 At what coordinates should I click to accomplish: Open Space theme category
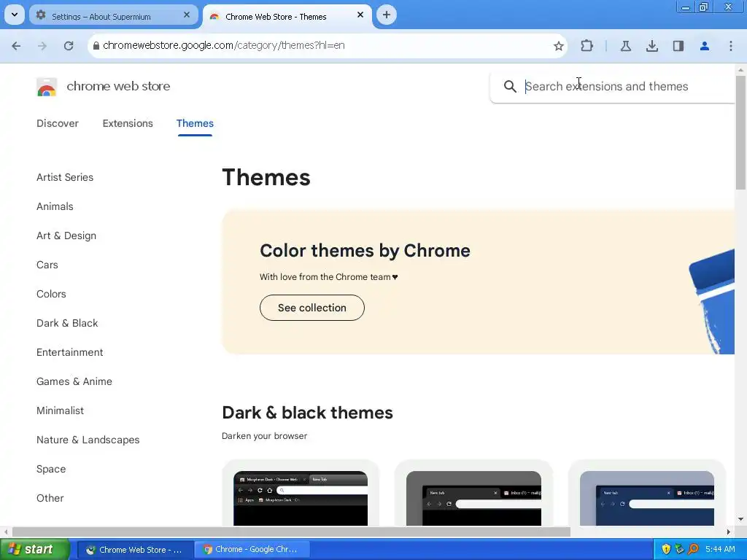[51, 469]
